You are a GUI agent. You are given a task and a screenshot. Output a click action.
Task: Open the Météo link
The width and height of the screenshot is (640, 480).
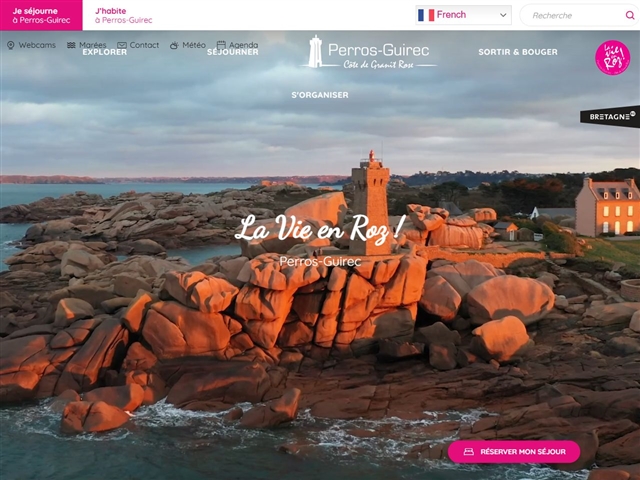pos(194,45)
